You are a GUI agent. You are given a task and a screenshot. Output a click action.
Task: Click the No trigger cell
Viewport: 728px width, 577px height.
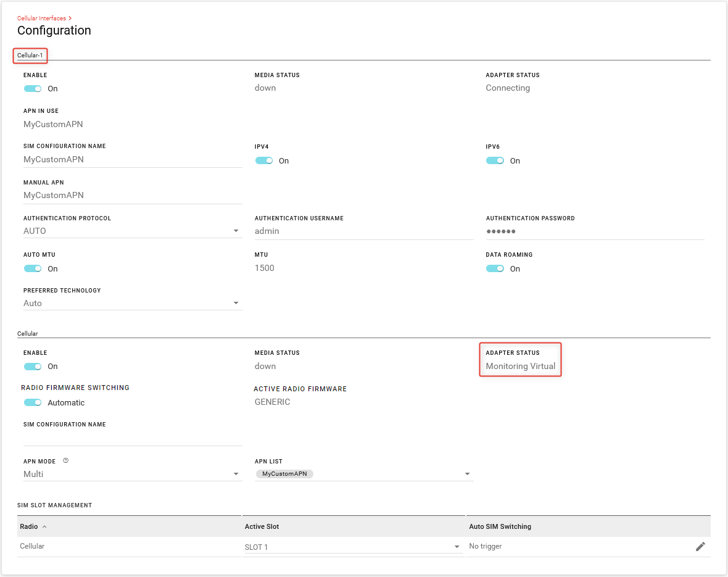(x=485, y=546)
